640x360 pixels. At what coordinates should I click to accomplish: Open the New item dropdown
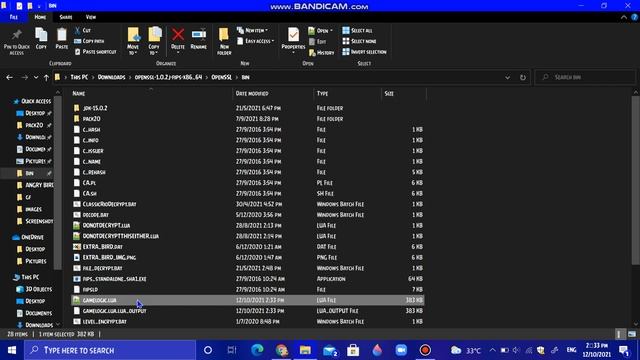(x=252, y=31)
